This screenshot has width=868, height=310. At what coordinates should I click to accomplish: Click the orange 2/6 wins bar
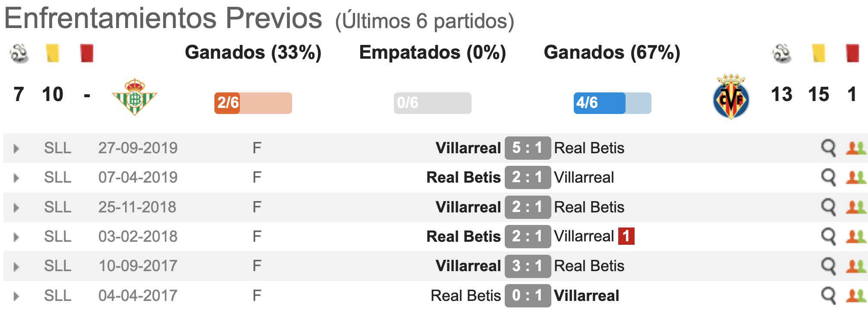[x=253, y=103]
